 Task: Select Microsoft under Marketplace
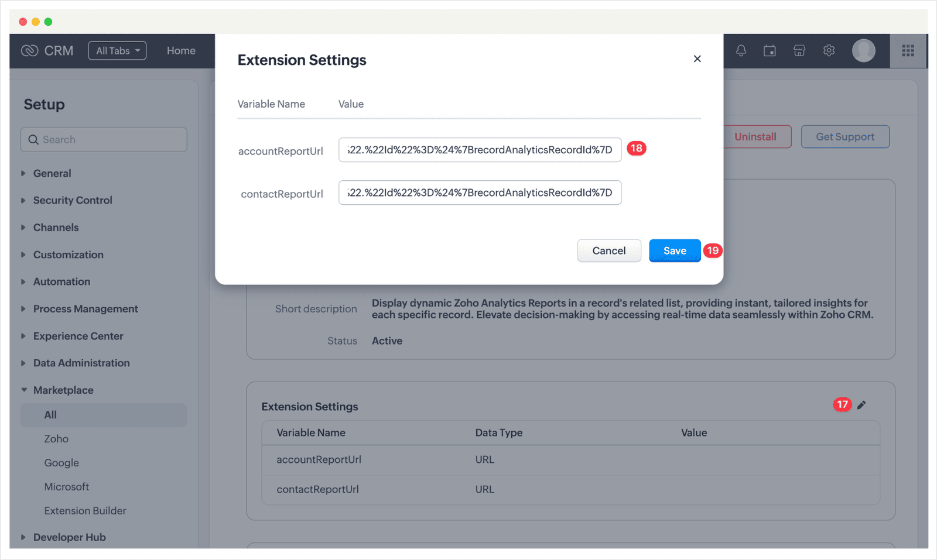coord(67,487)
